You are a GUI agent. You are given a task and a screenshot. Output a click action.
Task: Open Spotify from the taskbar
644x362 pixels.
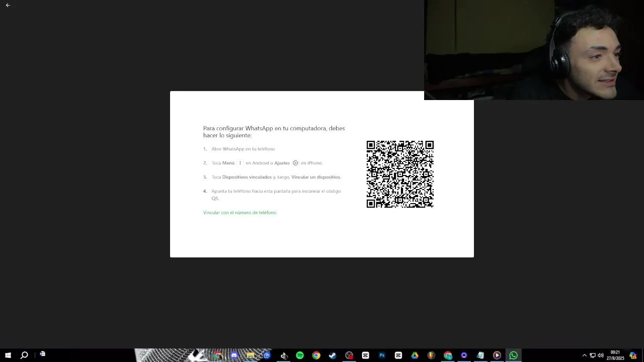point(300,355)
